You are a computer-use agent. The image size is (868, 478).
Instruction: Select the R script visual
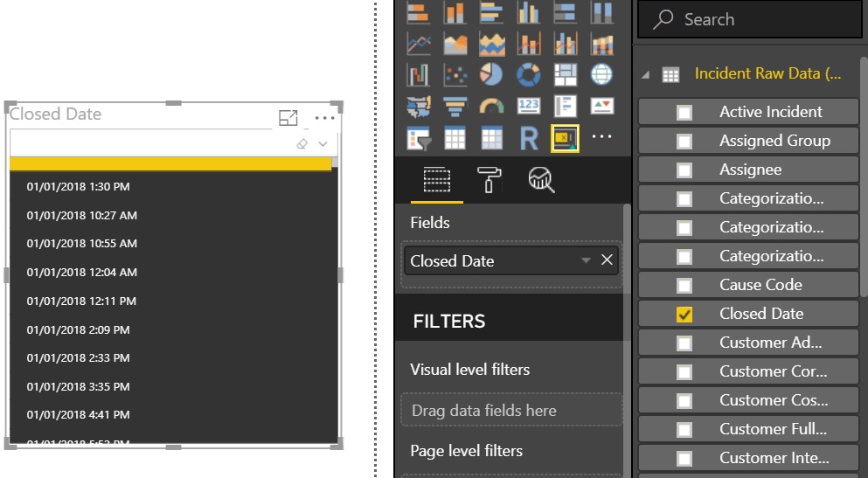click(x=529, y=138)
